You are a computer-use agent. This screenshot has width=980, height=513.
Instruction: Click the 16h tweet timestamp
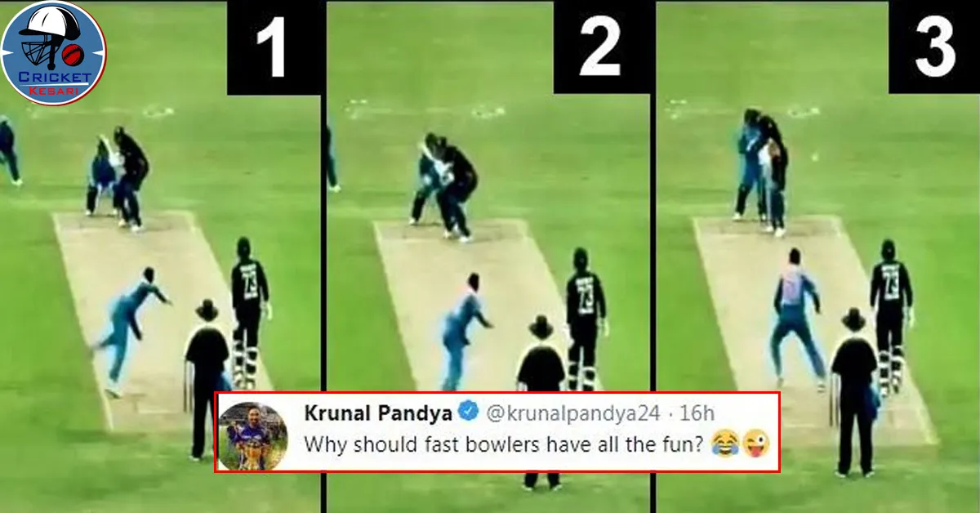(694, 413)
